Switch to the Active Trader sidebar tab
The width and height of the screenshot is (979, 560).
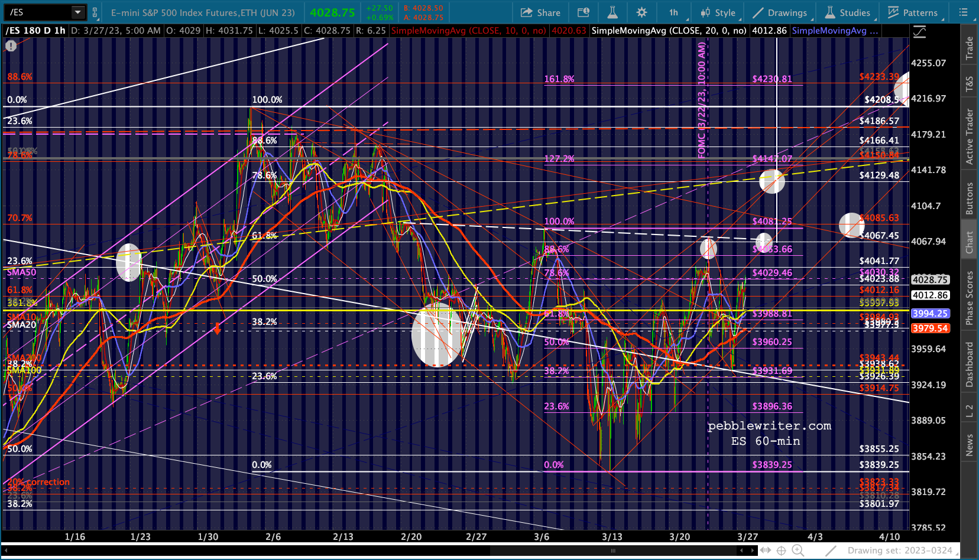[970, 136]
